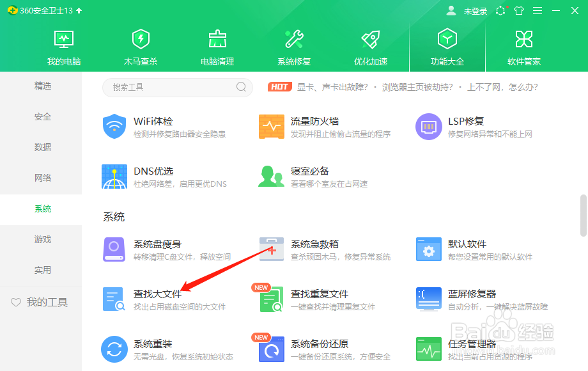The height and width of the screenshot is (371, 588).
Task: Open the 浏览器主页被劫持? link
Action: click(417, 87)
